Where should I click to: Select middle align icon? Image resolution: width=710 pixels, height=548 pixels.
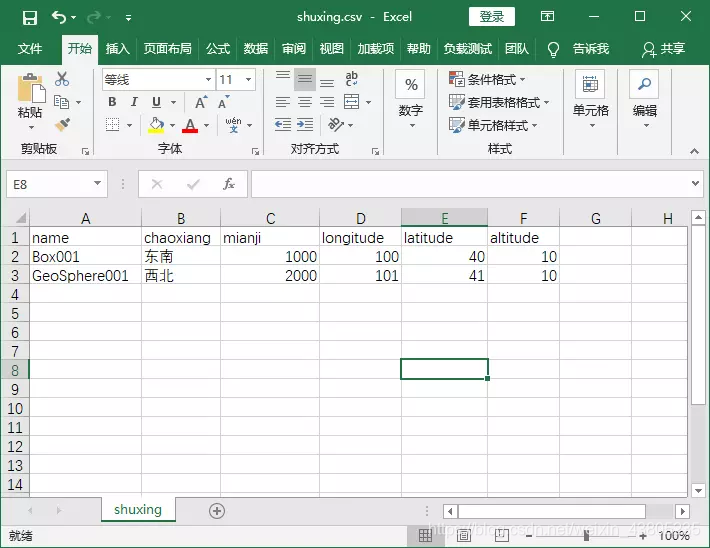point(305,79)
